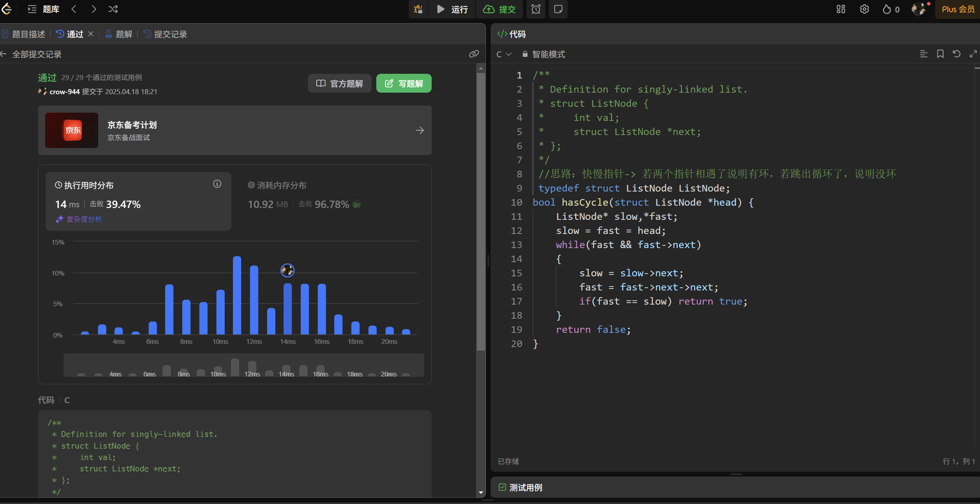This screenshot has width=980, height=504.
Task: Format code with the align icon
Action: (x=923, y=54)
